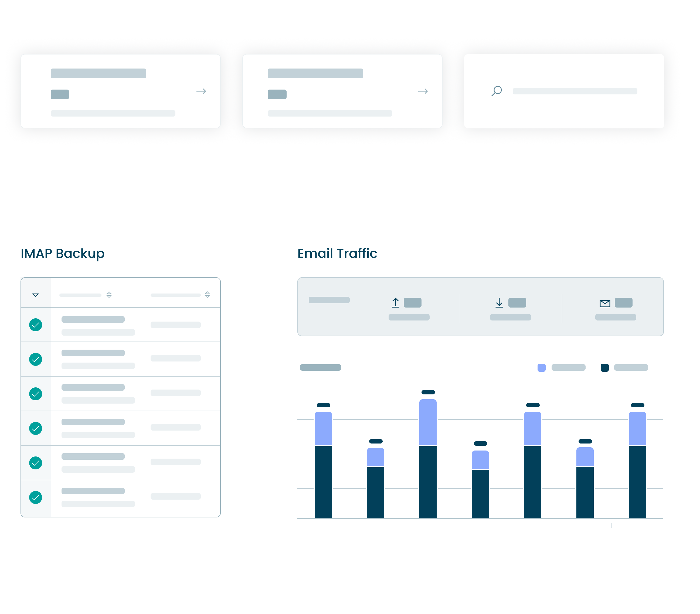Click the magnifier search icon
The image size is (700, 614).
(497, 91)
